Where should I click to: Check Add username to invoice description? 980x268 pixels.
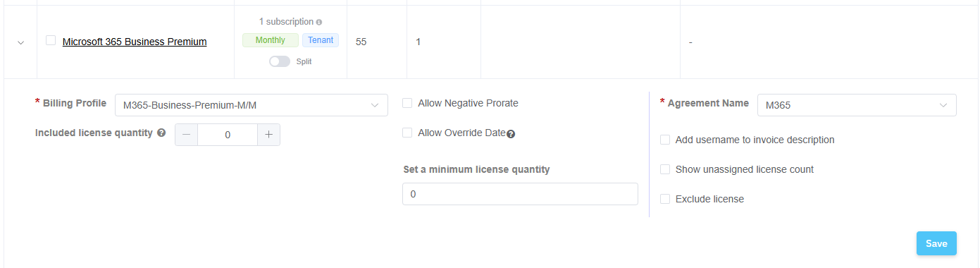point(665,140)
